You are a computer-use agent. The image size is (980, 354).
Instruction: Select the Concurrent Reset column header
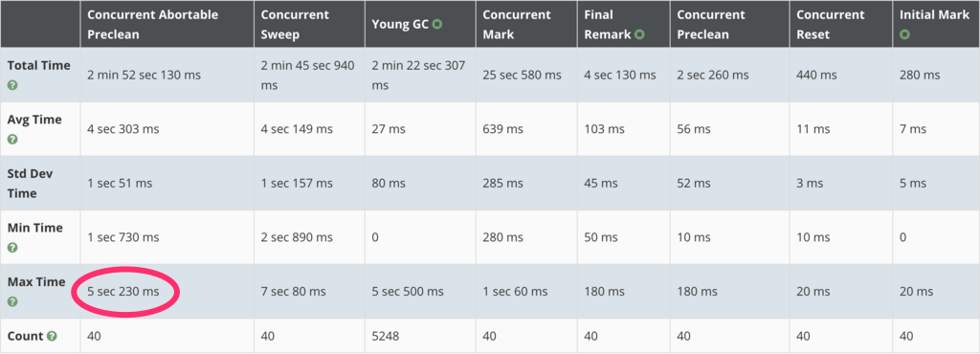pyautogui.click(x=840, y=24)
